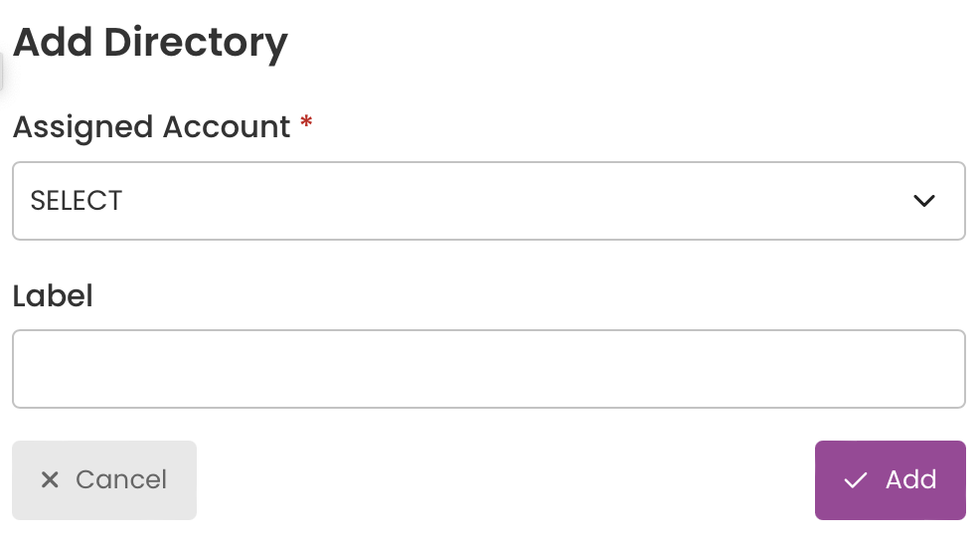Click the word Directory in the title
This screenshot has width=980, height=545.
tap(196, 44)
